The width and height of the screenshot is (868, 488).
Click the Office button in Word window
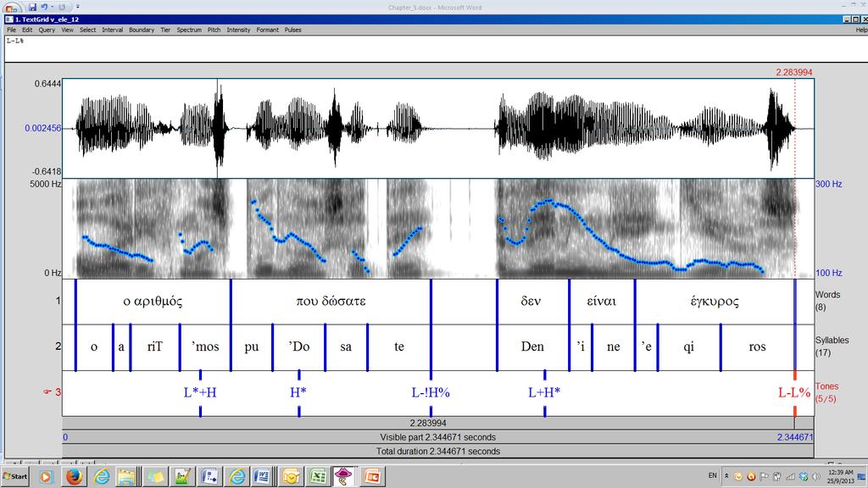click(x=11, y=7)
